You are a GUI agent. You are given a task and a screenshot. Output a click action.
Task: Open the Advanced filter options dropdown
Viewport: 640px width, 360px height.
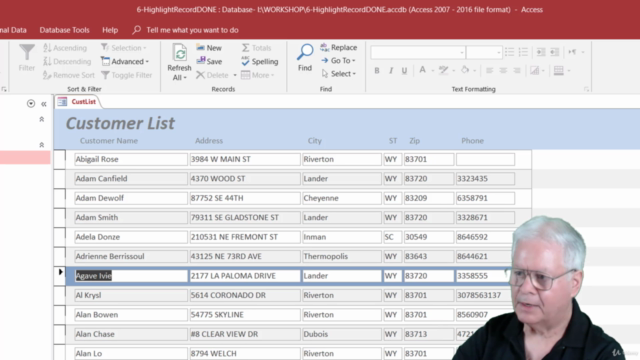click(125, 61)
